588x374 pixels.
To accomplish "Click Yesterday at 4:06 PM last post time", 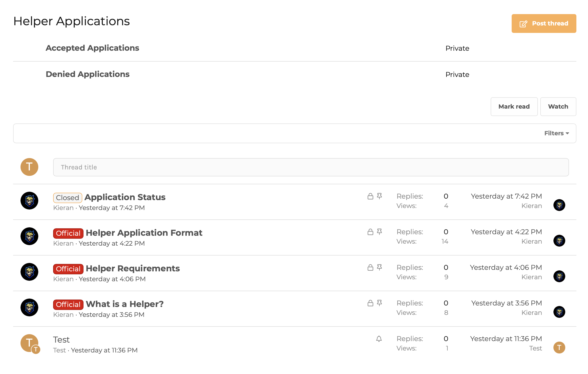I will click(506, 267).
